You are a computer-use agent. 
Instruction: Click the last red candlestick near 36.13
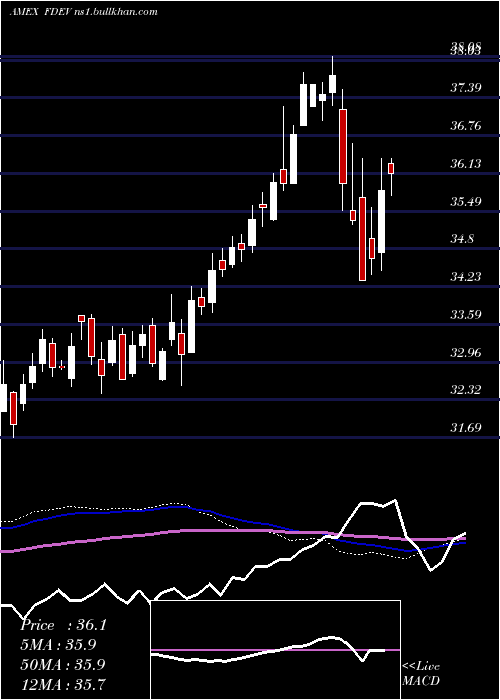click(392, 168)
